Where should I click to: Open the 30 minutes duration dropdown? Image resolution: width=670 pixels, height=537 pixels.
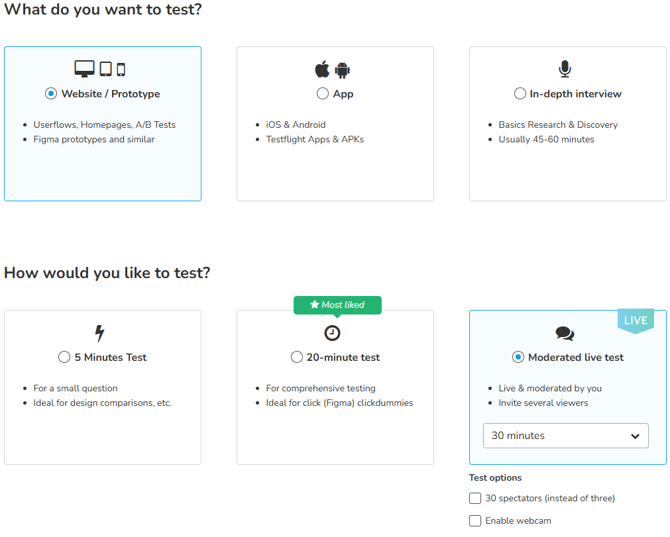point(565,436)
